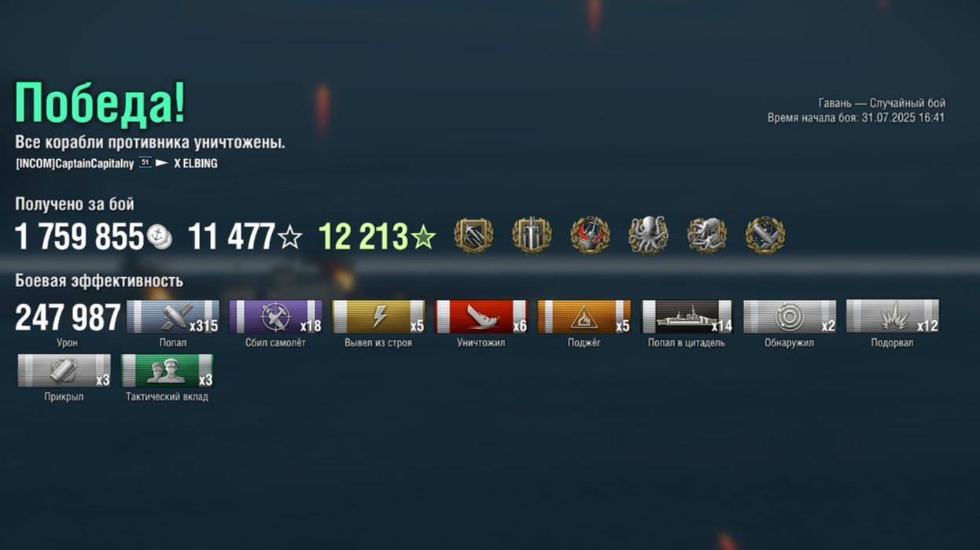The image size is (980, 550).
Task: Select the red Уничтожил ribbon x6
Action: coord(481,316)
